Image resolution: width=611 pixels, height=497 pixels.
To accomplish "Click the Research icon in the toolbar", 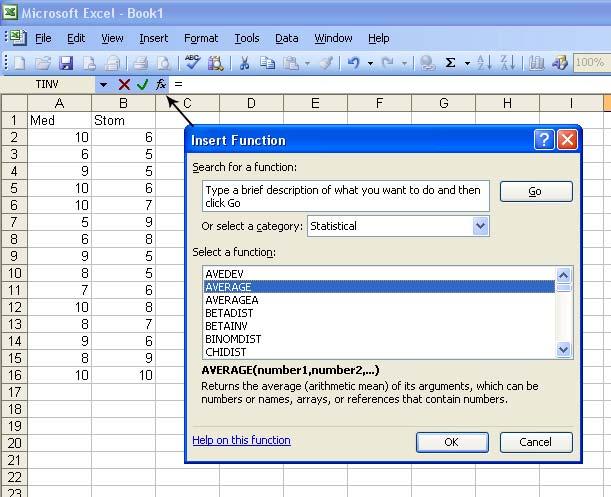I will 215,63.
